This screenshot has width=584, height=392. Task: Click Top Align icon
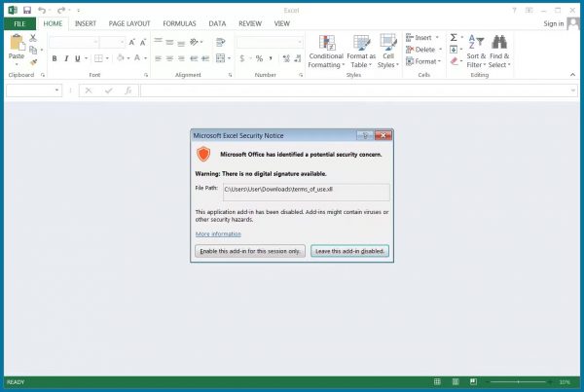pyautogui.click(x=159, y=41)
